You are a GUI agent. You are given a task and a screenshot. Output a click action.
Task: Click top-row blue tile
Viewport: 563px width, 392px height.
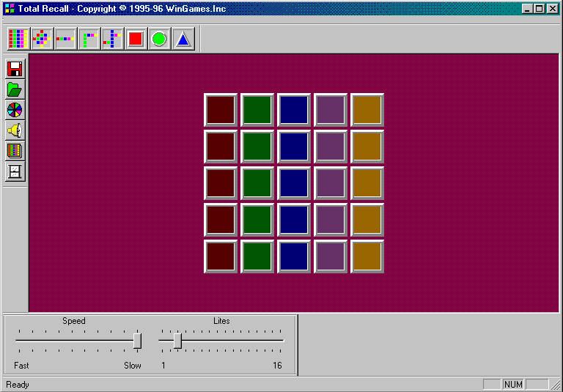294,110
